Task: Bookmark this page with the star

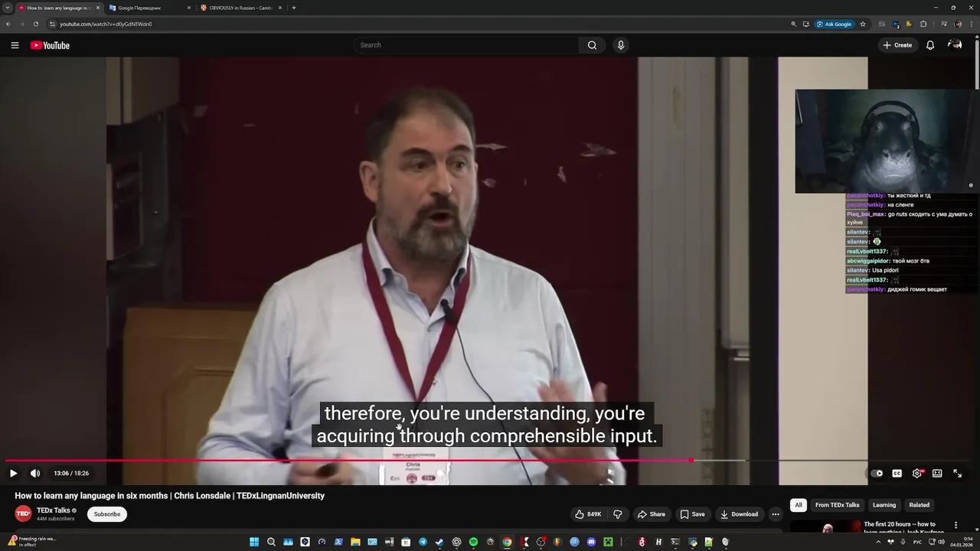Action: 863,24
